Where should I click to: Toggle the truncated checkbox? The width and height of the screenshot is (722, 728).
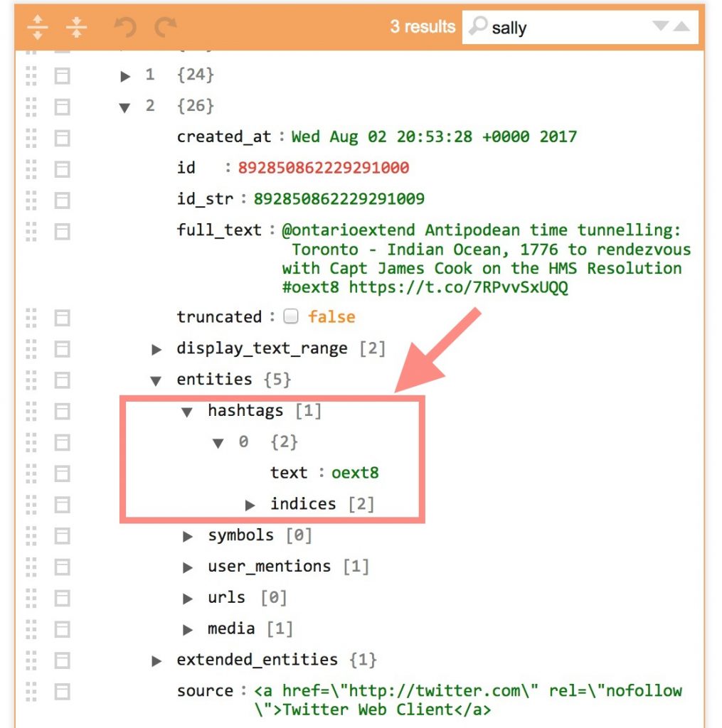click(291, 317)
